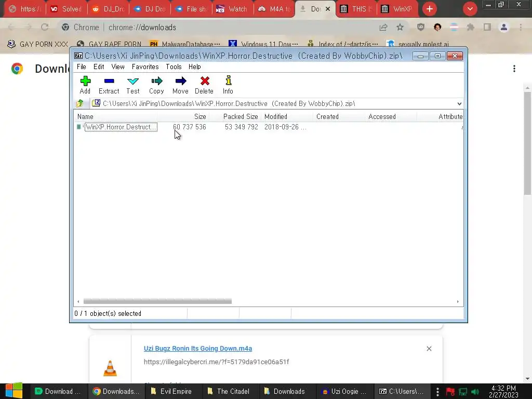Open the Favorites menu

145,67
